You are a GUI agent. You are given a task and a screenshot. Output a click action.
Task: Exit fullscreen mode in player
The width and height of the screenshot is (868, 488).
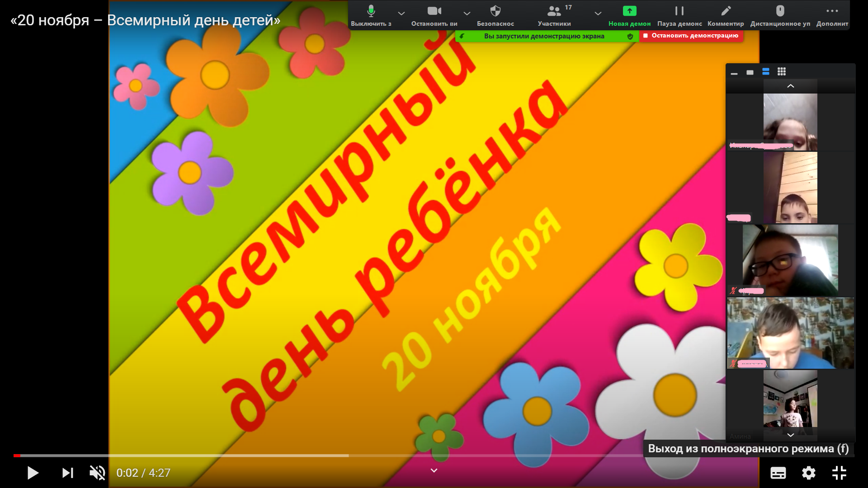[x=839, y=473]
